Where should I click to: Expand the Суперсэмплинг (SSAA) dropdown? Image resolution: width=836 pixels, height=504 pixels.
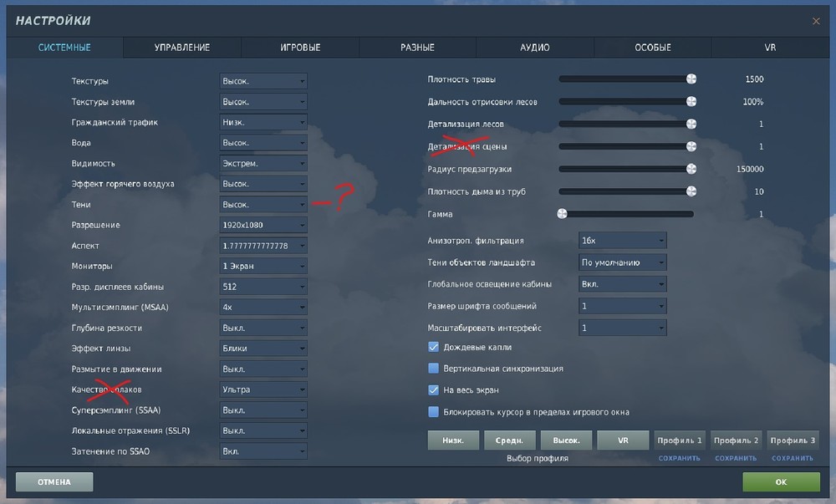click(x=263, y=410)
